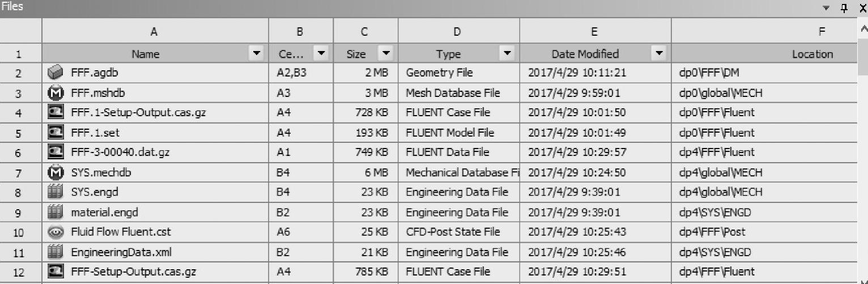868x284 pixels.
Task: Click the Fluid Flow Fluent.cst eye icon
Action: click(56, 232)
